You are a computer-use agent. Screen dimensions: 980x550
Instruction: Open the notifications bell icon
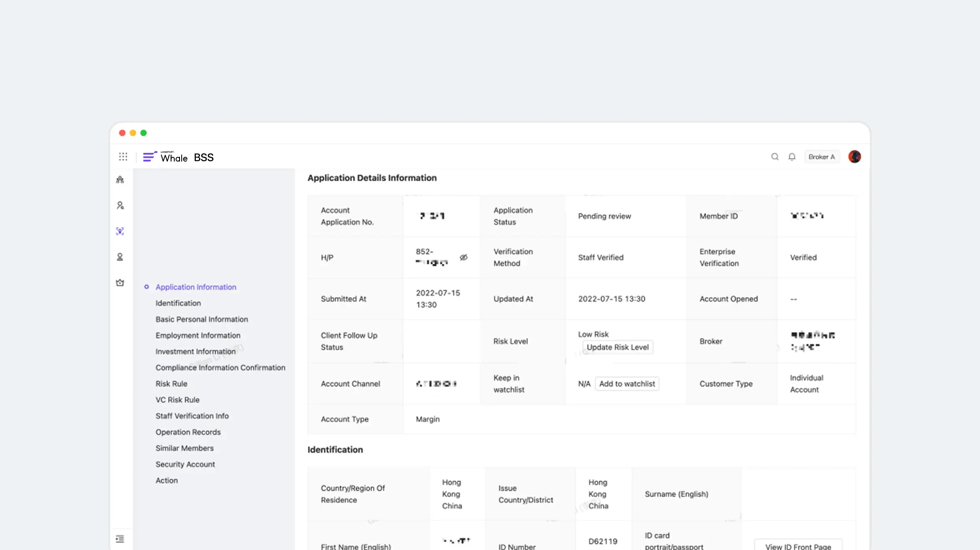792,157
